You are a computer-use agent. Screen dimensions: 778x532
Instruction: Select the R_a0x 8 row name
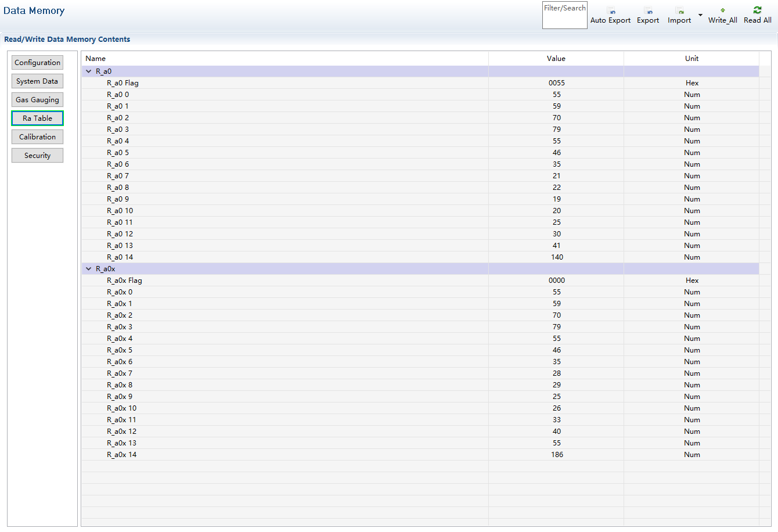(120, 385)
